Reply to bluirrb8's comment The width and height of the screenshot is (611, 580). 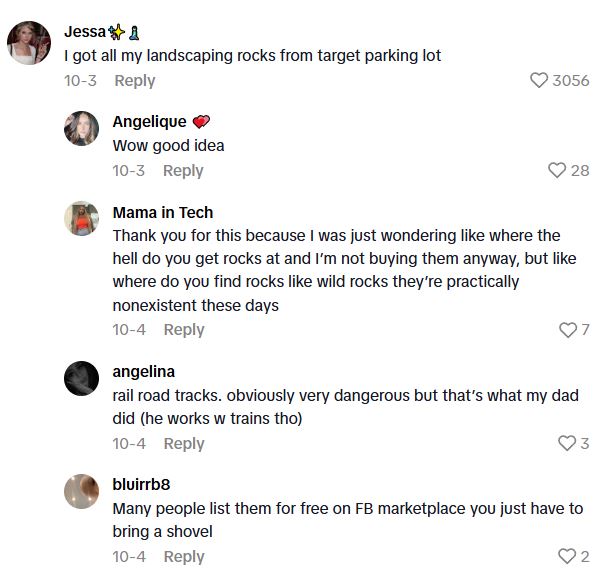pyautogui.click(x=183, y=557)
